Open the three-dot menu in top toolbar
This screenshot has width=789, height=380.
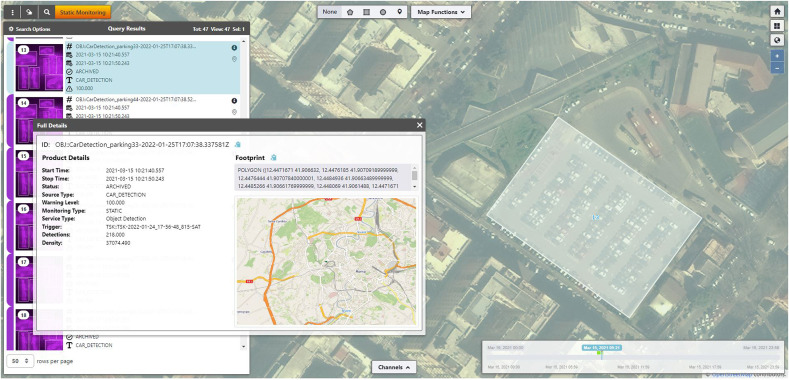click(13, 12)
